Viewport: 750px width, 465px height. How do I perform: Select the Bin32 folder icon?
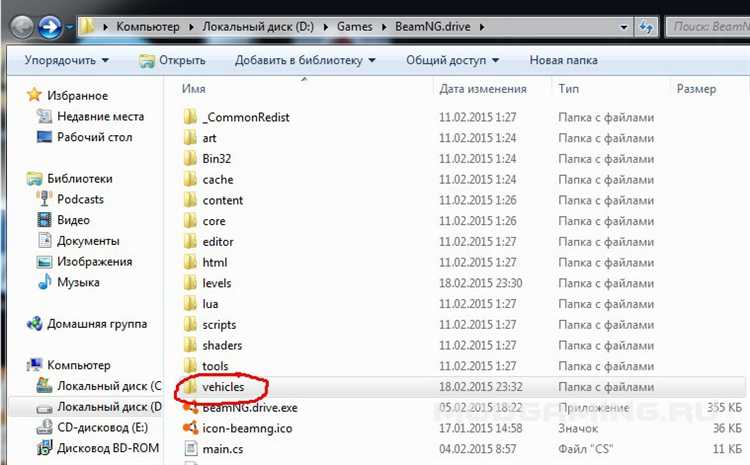tap(190, 158)
